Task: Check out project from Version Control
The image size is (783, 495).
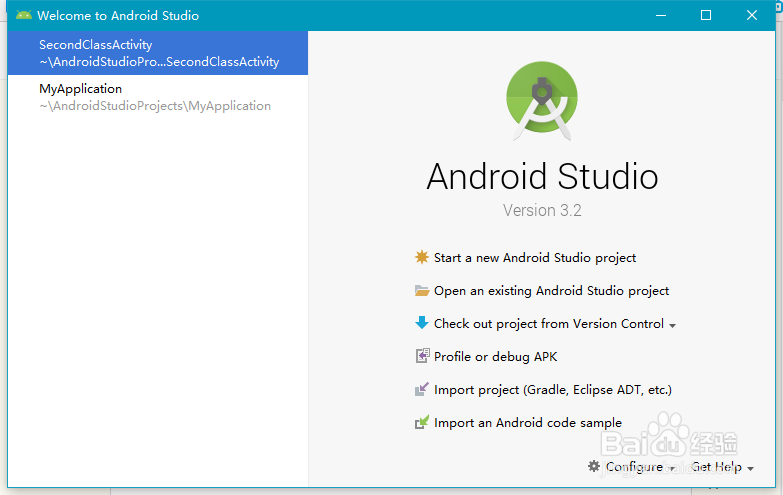Action: coord(549,324)
